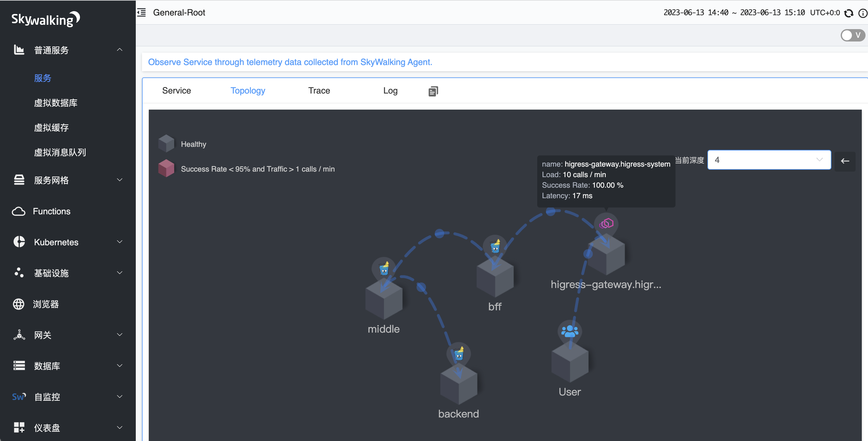Open the 虚拟数据库 sidebar link
868x441 pixels.
[x=55, y=103]
